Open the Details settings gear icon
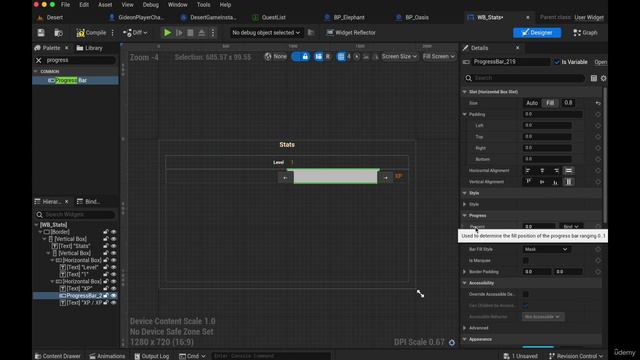This screenshot has width=640, height=360. (603, 78)
